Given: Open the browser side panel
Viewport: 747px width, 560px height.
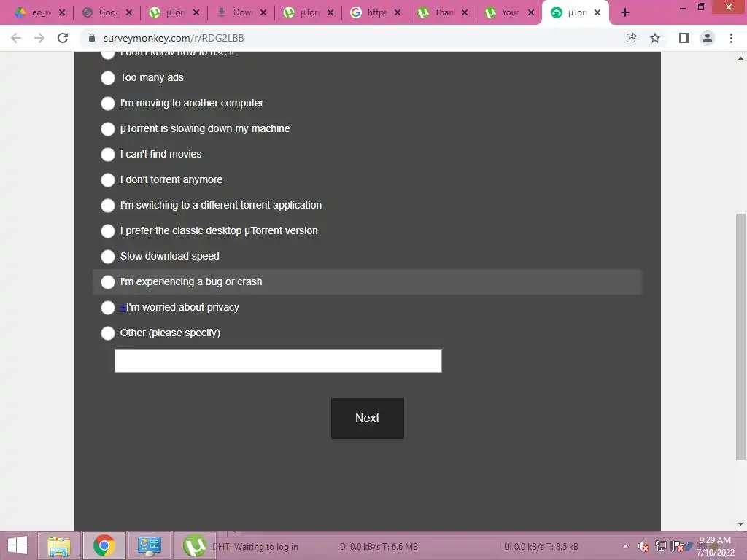Looking at the screenshot, I should pos(684,38).
